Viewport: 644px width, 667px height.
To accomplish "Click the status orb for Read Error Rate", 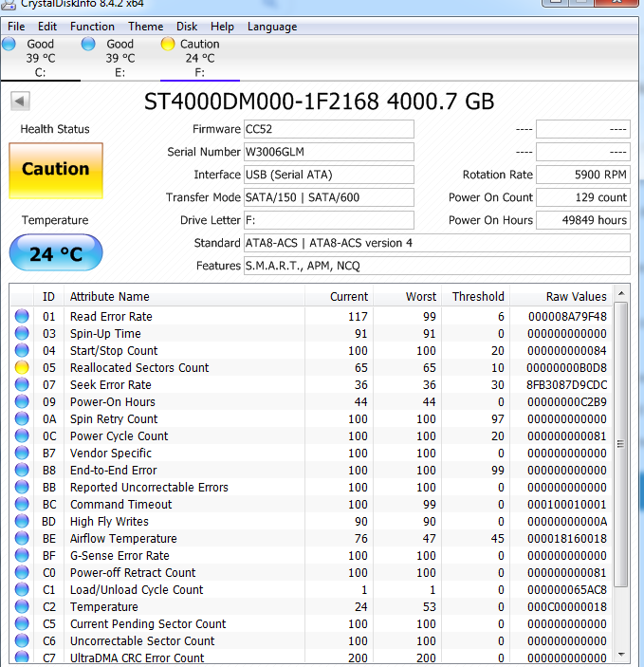I will [22, 316].
